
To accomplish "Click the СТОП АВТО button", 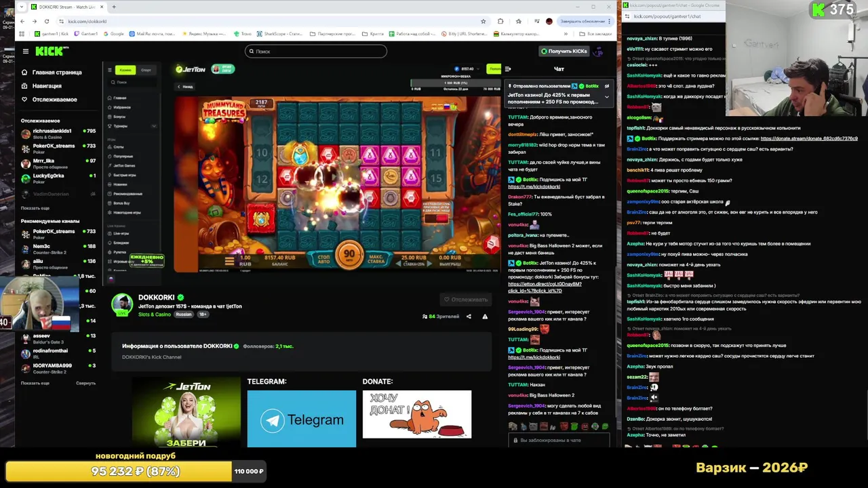I will [x=324, y=258].
